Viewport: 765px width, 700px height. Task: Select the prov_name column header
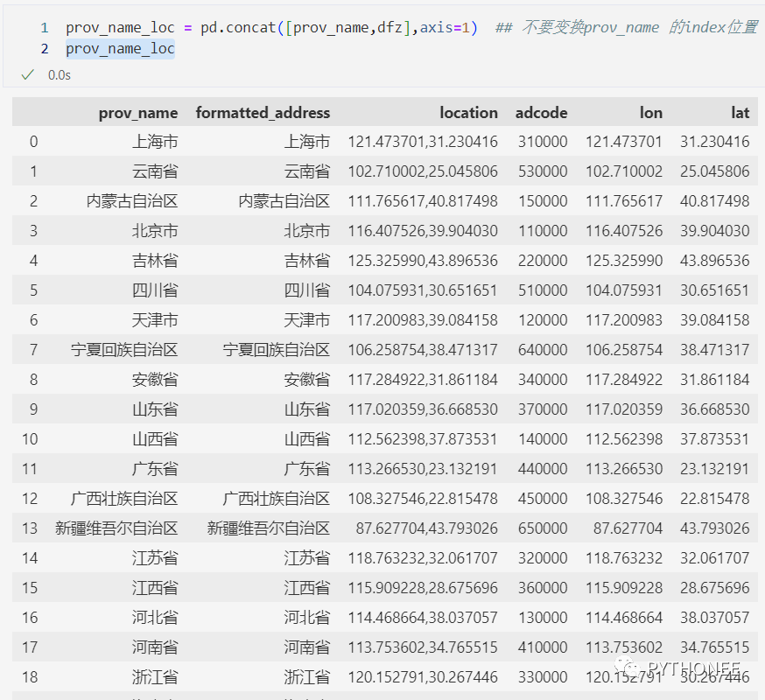[x=139, y=112]
